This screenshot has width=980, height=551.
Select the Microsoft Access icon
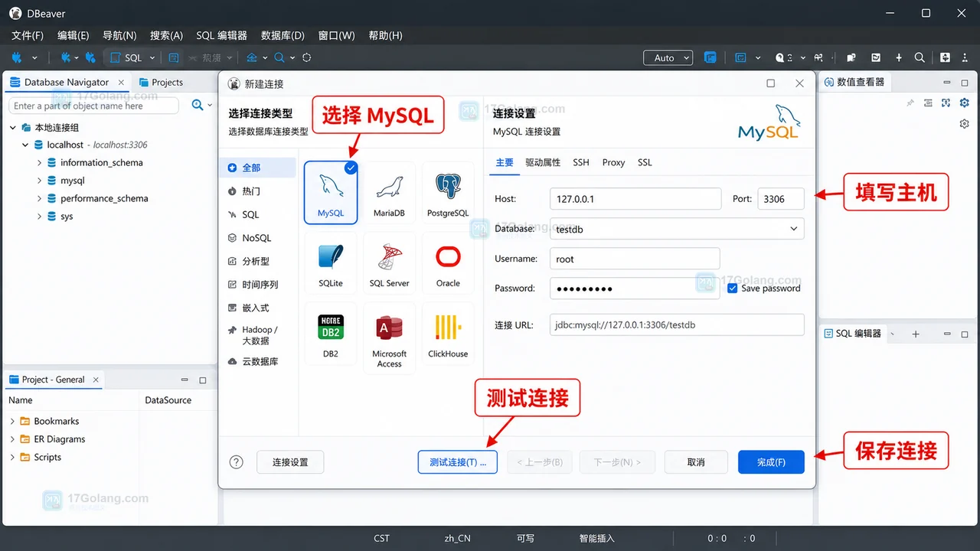click(x=389, y=337)
